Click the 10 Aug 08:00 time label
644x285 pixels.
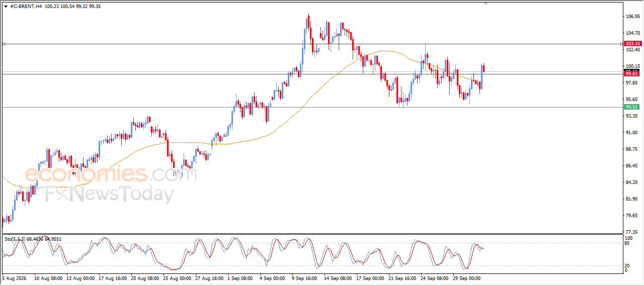click(48, 277)
